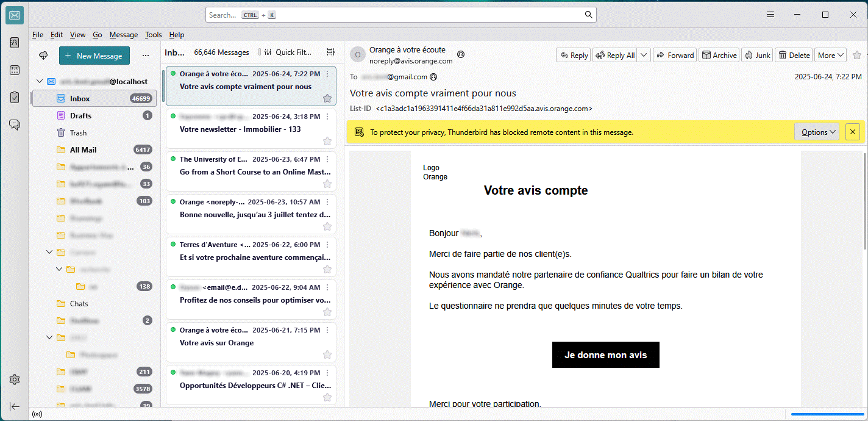868x421 pixels.
Task: Open the Address Book space
Action: point(15,43)
